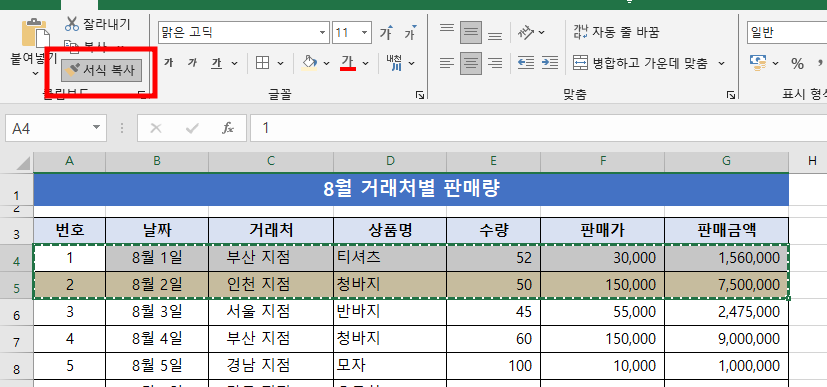Select cell containing 티셔츠
The image size is (827, 387).
coord(390,258)
